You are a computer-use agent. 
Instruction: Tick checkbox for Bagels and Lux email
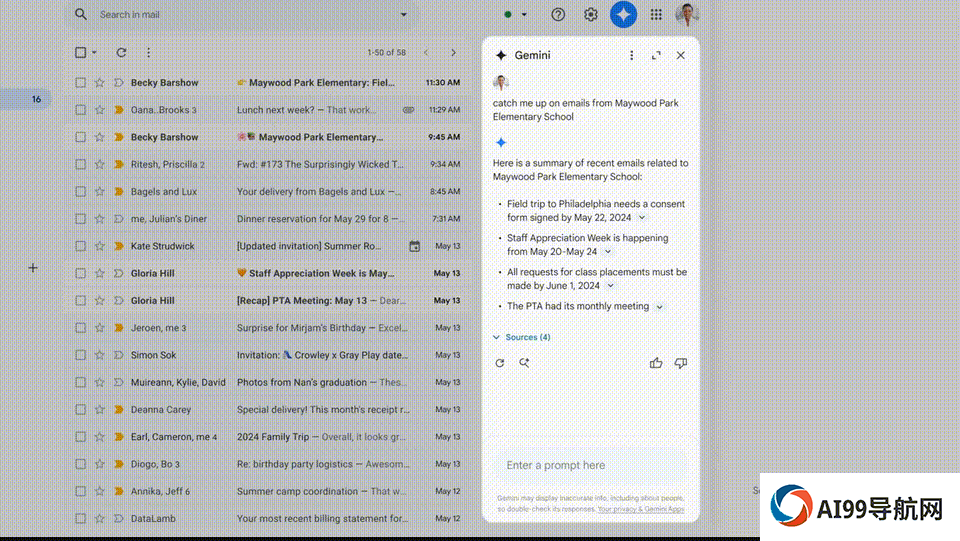click(x=80, y=192)
